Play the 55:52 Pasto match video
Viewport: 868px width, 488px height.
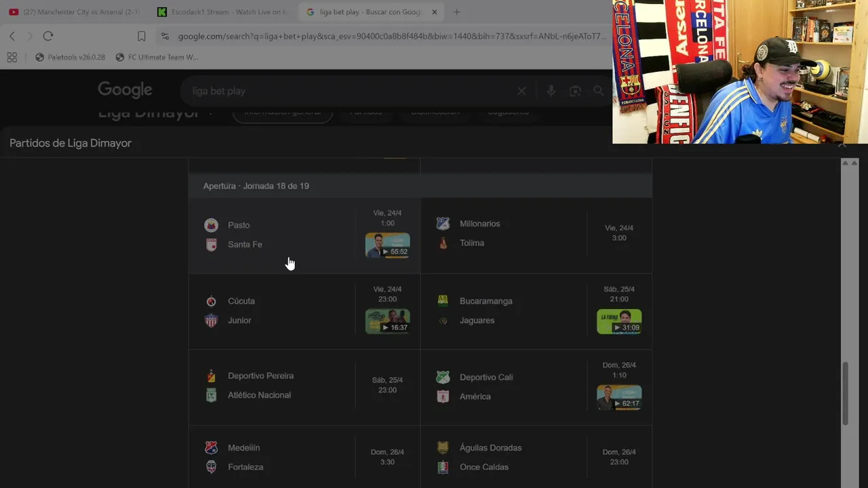pyautogui.click(x=387, y=245)
